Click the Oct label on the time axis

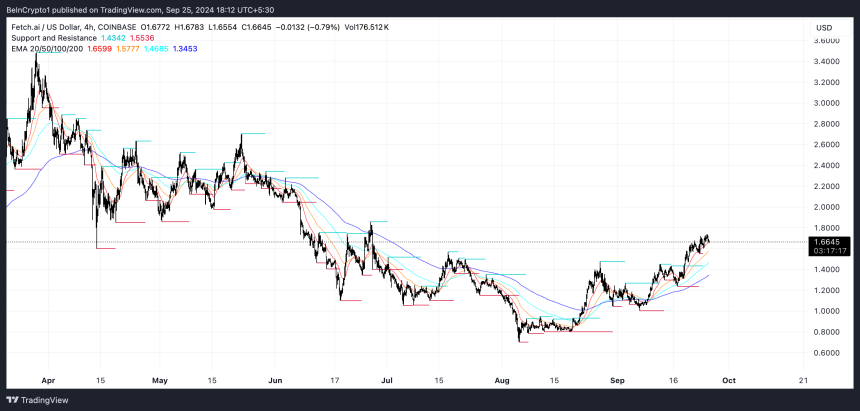click(728, 380)
